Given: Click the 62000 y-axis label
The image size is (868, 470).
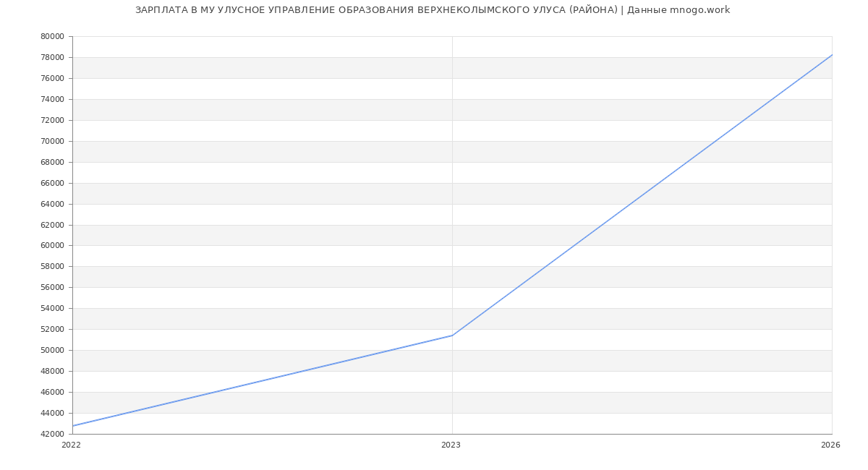Looking at the screenshot, I should click(x=53, y=225).
